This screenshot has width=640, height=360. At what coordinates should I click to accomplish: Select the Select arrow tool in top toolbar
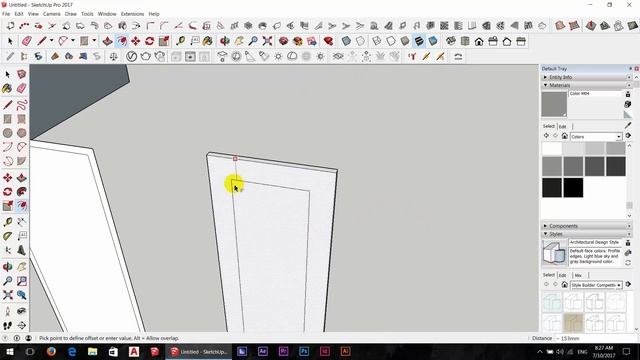10,41
